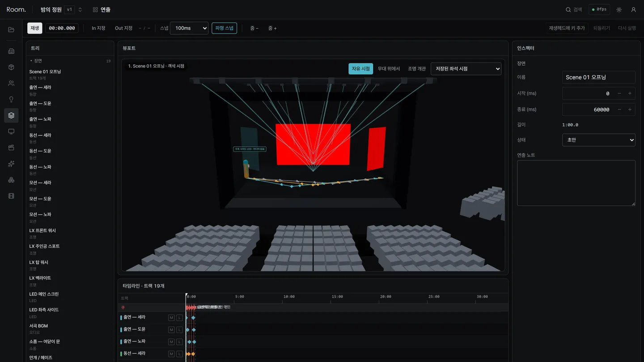Open the version switcher arrows beside v1
The height and width of the screenshot is (362, 644).
point(80,9)
